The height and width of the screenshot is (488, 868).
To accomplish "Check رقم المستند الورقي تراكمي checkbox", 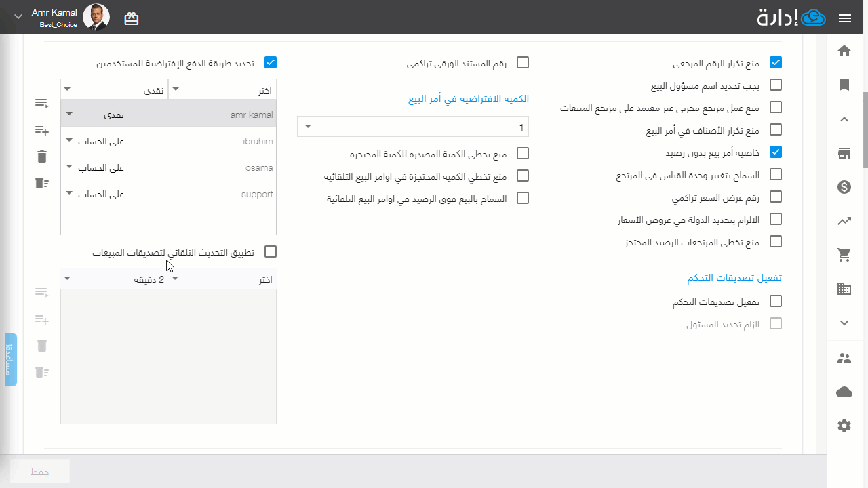I will pos(523,62).
